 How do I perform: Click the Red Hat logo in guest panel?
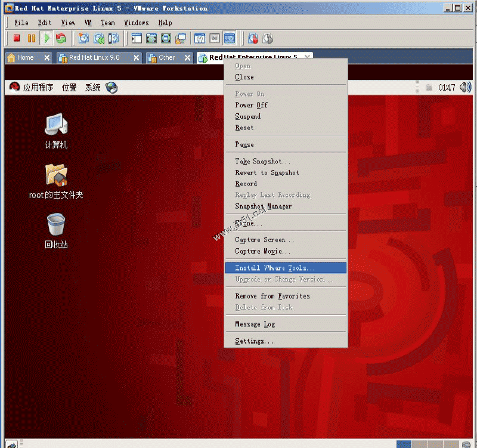[x=14, y=87]
